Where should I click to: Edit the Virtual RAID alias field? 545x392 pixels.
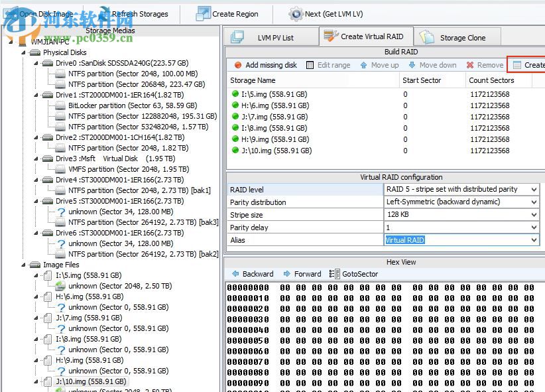point(438,239)
